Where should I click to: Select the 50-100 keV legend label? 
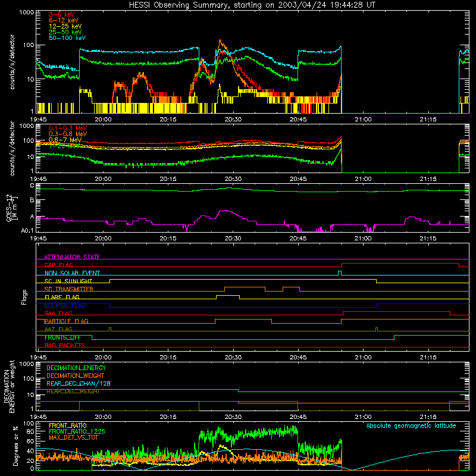click(67, 38)
